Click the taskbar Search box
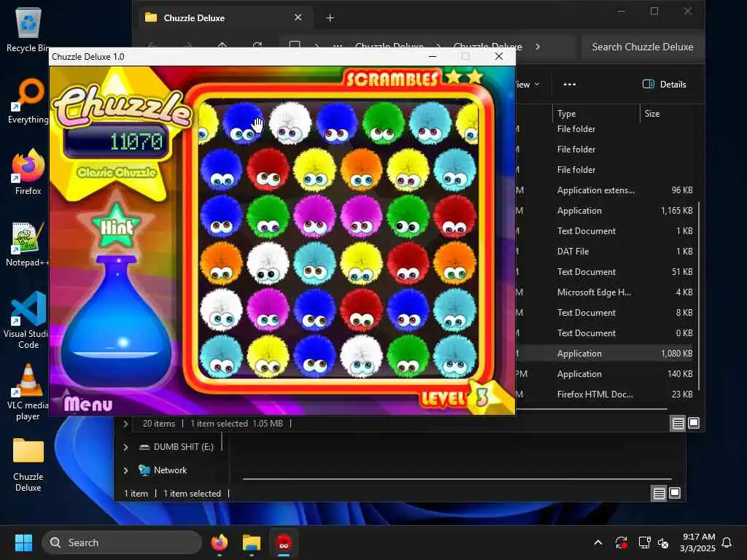 click(x=122, y=542)
